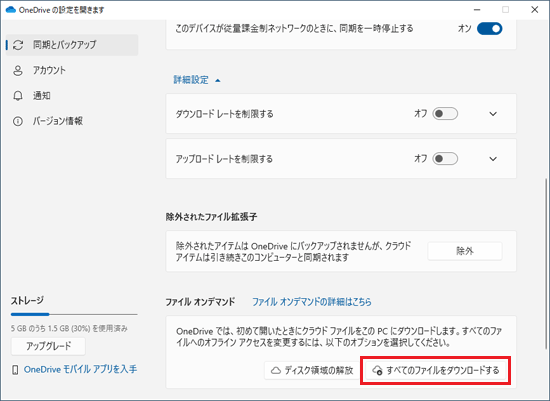The height and width of the screenshot is (401, 550).
Task: Click the ファイル オンデマンド heading
Action: [200, 302]
